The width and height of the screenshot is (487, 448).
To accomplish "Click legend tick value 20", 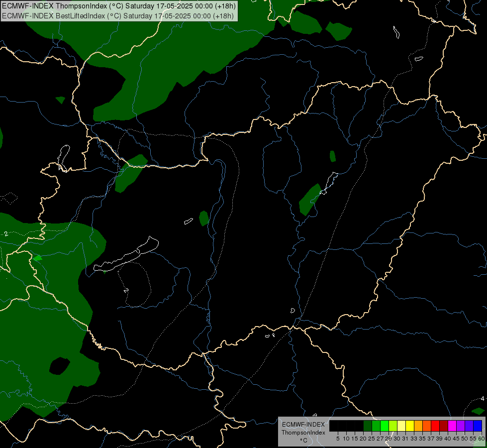I will click(363, 439).
